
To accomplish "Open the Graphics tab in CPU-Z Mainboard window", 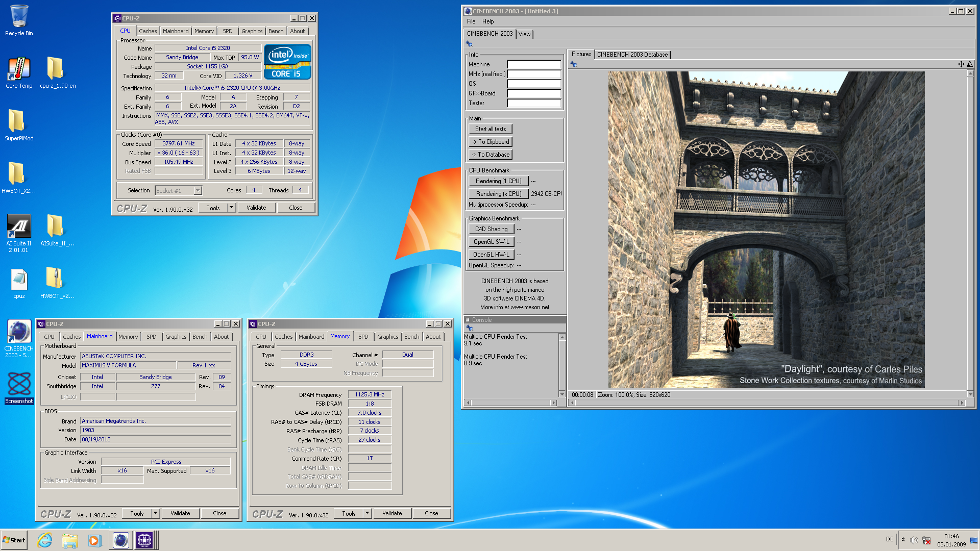I will (176, 337).
